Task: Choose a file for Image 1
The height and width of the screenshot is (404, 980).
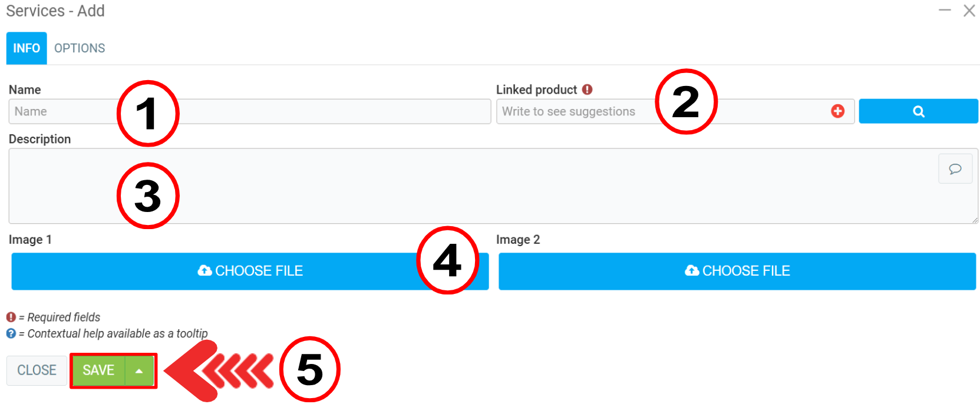Action: [x=250, y=271]
